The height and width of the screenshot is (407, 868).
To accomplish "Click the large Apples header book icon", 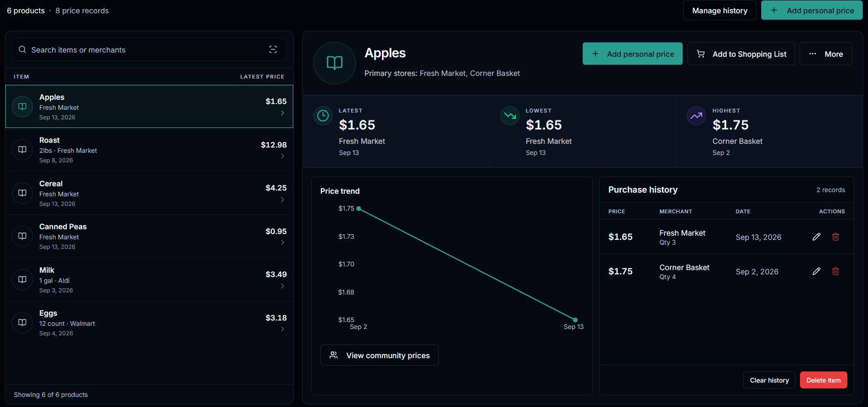I will (335, 63).
